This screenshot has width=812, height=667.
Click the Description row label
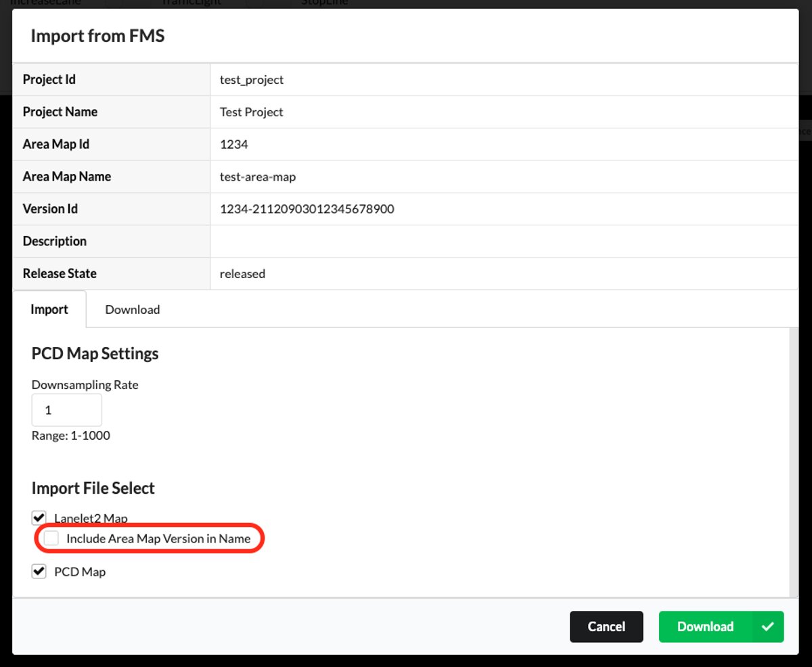(55, 241)
